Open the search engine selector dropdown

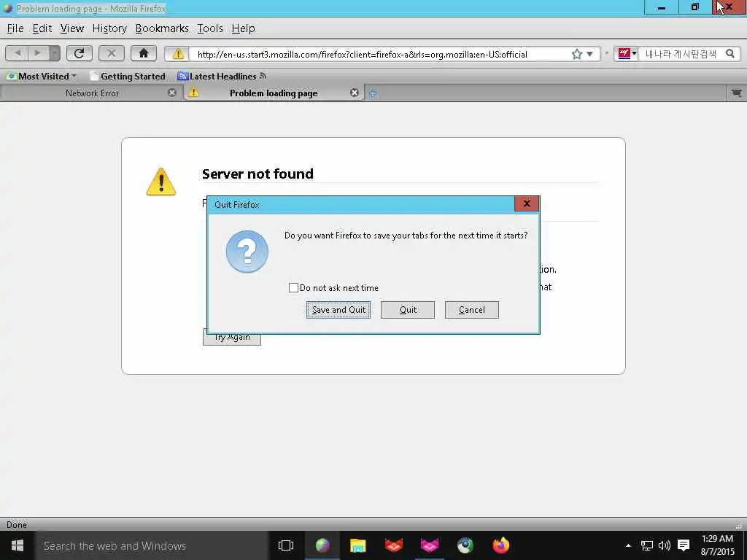[x=627, y=54]
